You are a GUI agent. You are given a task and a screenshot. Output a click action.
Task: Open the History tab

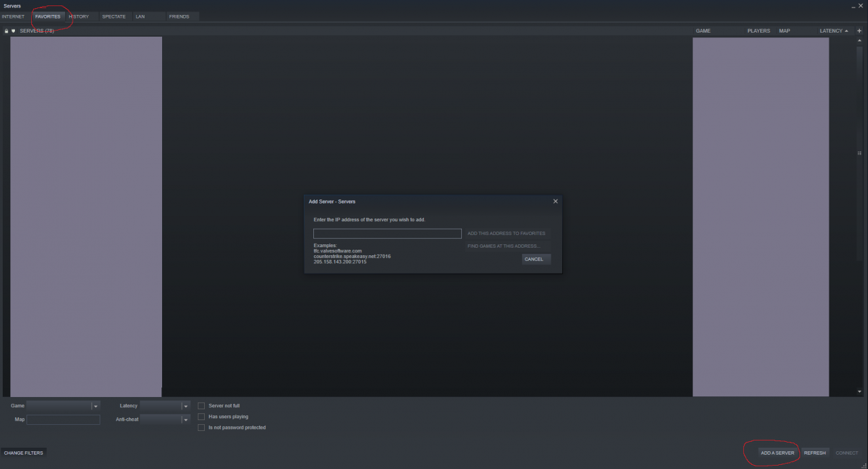(x=79, y=16)
